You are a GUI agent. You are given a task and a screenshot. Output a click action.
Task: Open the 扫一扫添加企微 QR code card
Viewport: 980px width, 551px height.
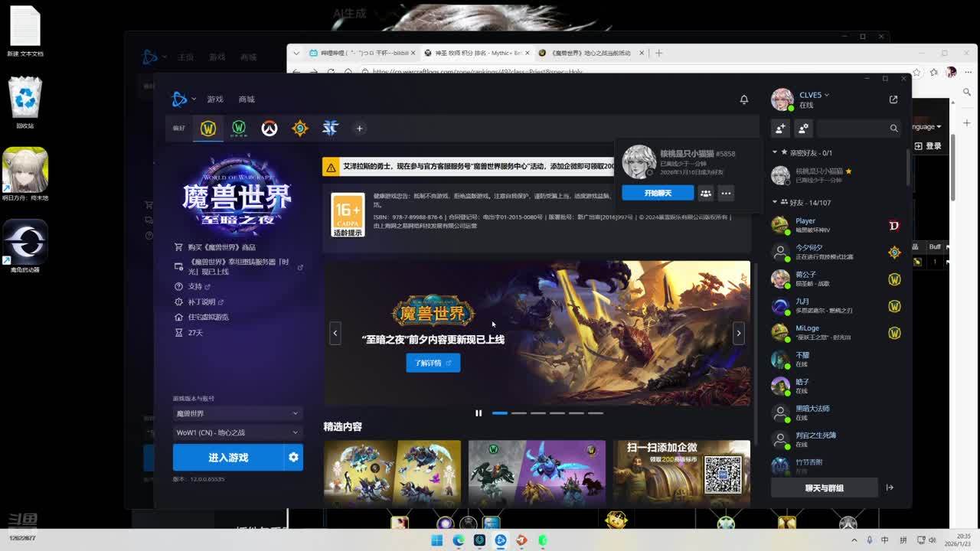point(682,471)
